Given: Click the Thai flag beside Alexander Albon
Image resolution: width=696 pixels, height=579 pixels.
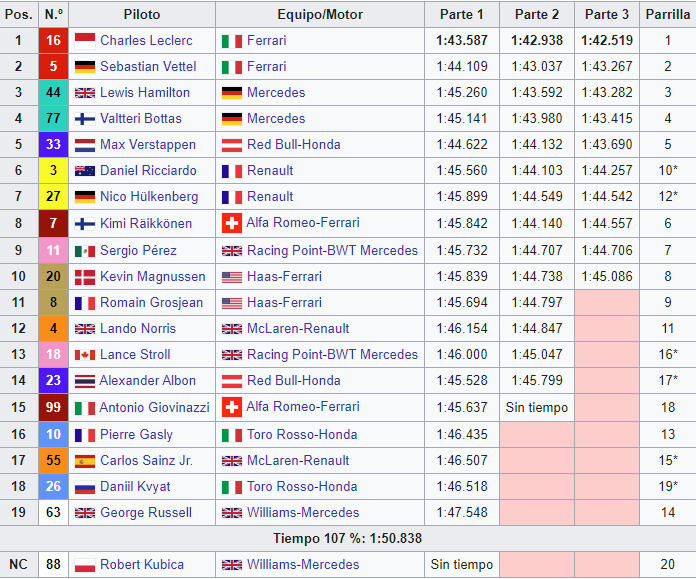Looking at the screenshot, I should click(x=85, y=381).
